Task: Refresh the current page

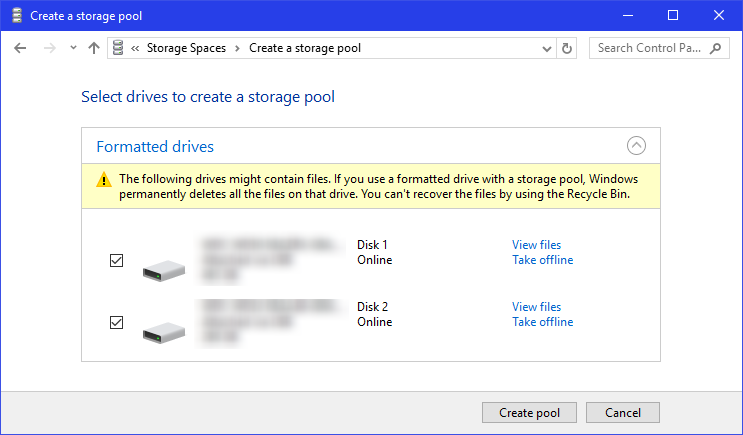Action: [568, 48]
